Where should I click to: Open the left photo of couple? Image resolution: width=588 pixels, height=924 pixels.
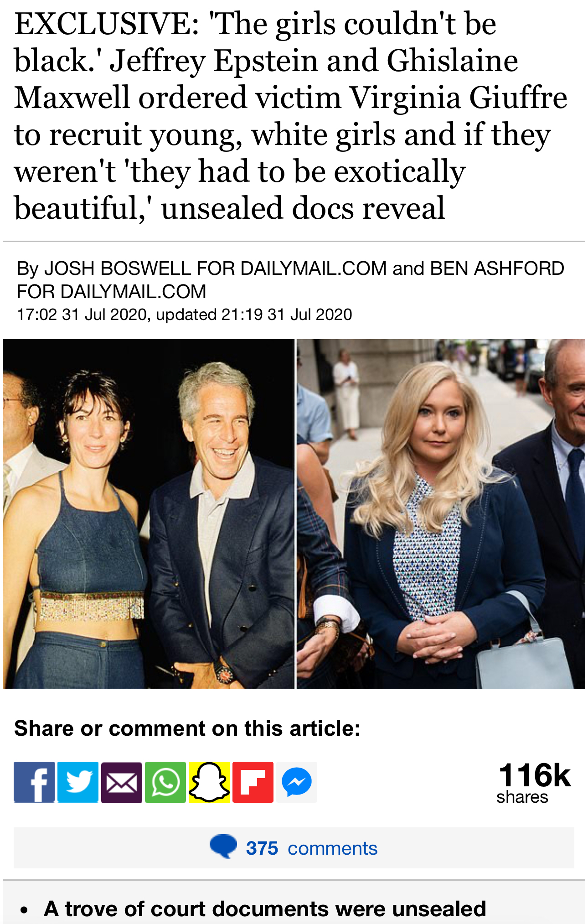[x=149, y=514]
